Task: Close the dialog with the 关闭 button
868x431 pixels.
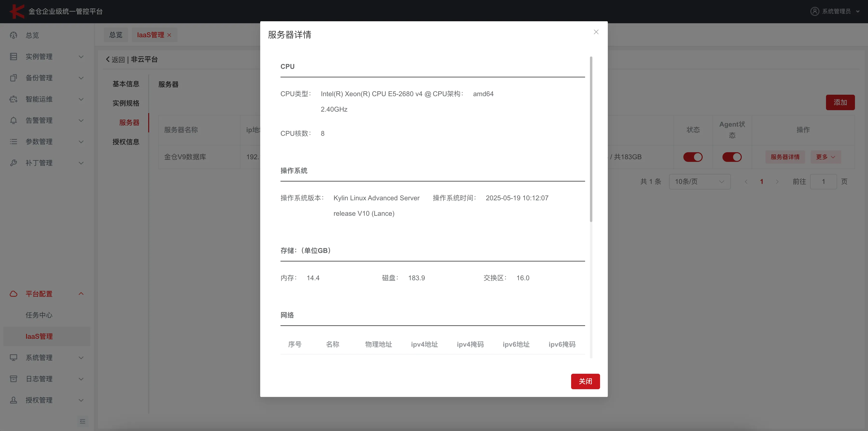Action: pos(585,381)
